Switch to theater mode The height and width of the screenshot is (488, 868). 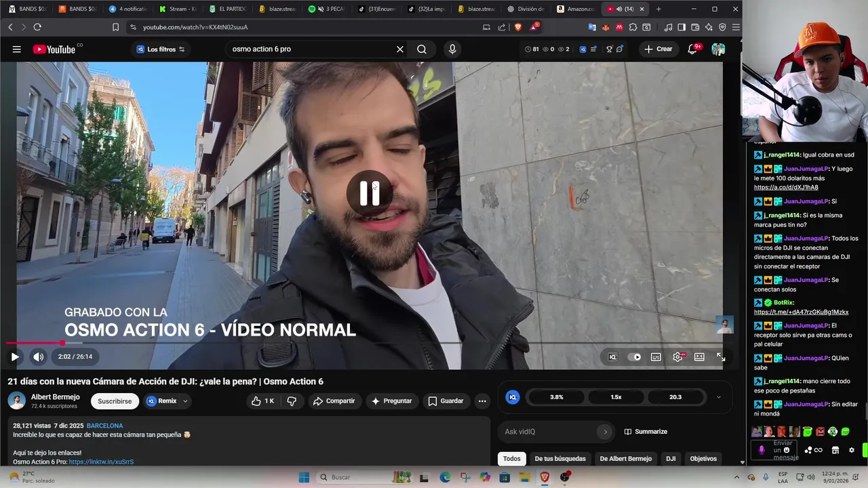coord(699,357)
